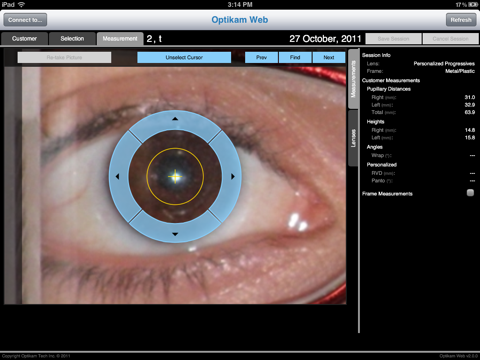Click the Find button
Screen dimensions: 480x360
tap(295, 57)
